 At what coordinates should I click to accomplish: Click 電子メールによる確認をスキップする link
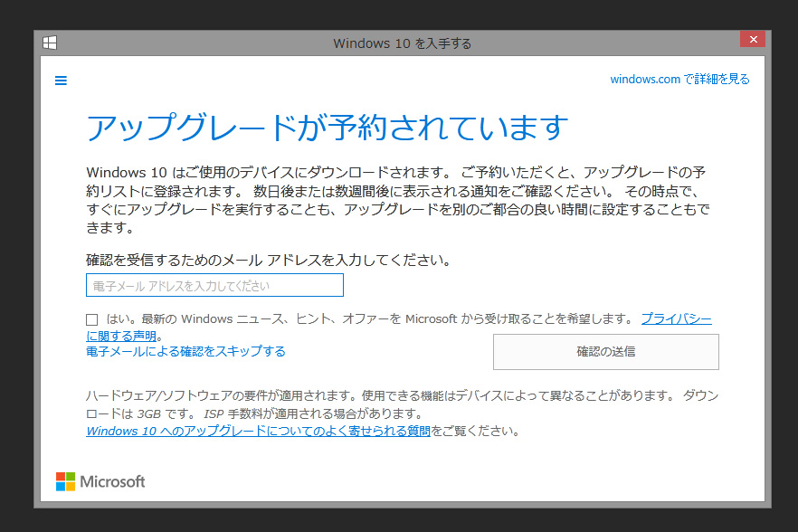point(185,351)
